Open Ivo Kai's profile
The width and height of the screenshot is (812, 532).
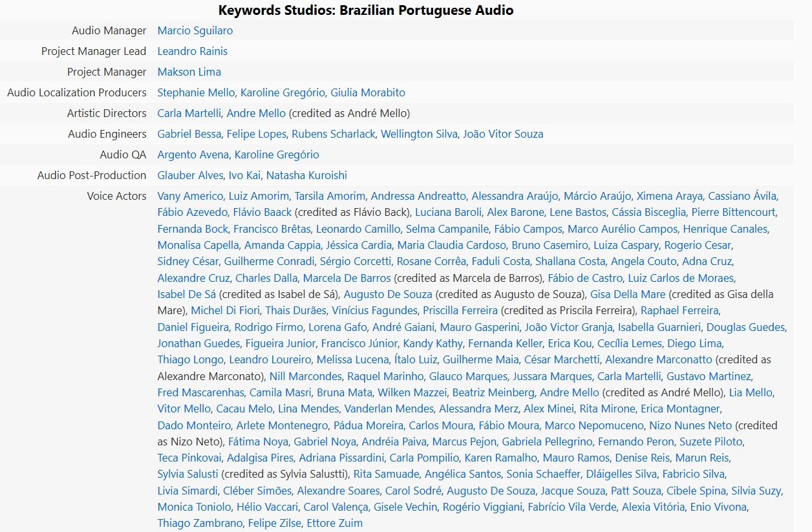click(244, 175)
